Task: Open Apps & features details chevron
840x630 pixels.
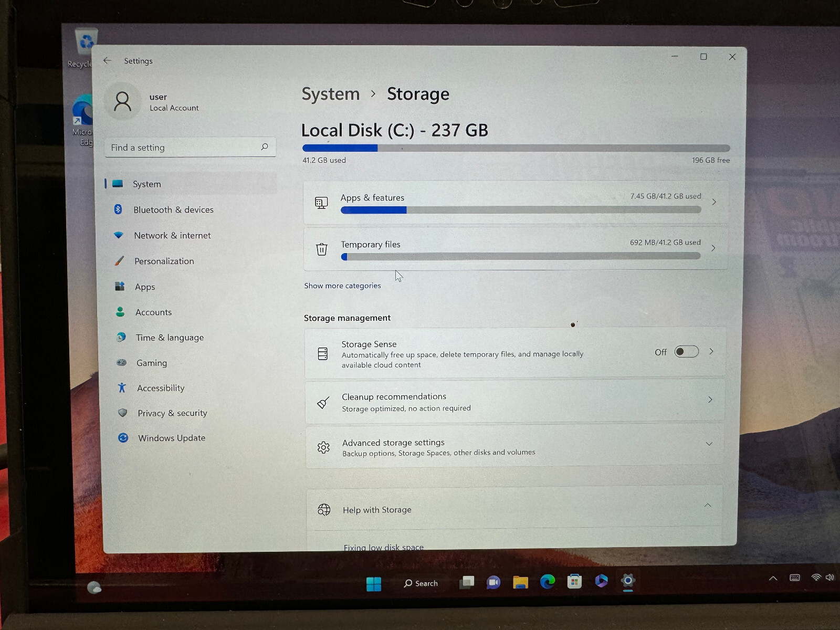Action: tap(714, 202)
